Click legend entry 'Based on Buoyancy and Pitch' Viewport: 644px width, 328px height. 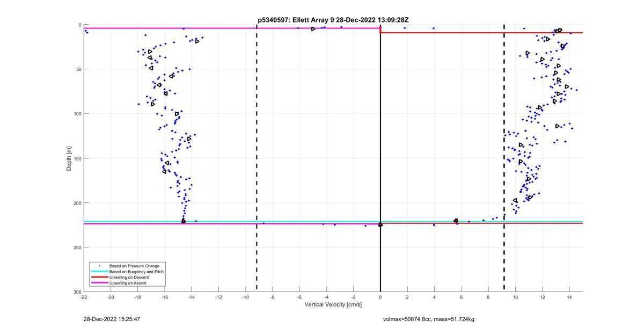click(136, 272)
